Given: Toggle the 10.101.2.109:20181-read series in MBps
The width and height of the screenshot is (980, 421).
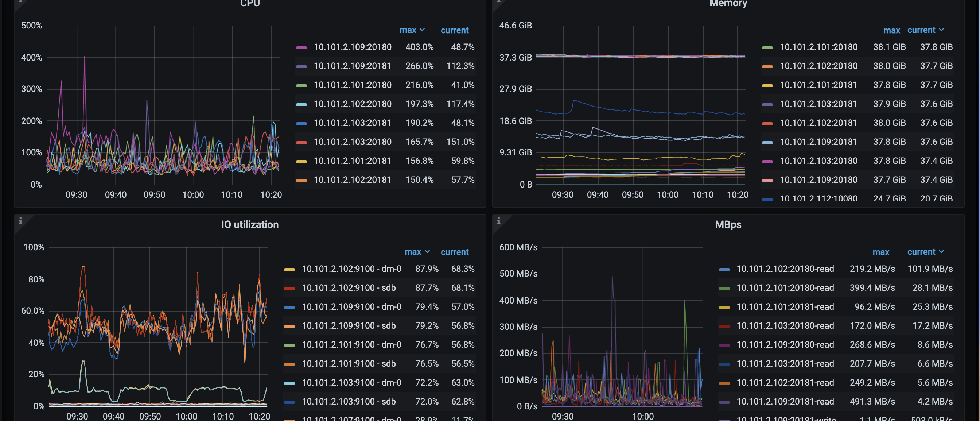Looking at the screenshot, I should 785,402.
